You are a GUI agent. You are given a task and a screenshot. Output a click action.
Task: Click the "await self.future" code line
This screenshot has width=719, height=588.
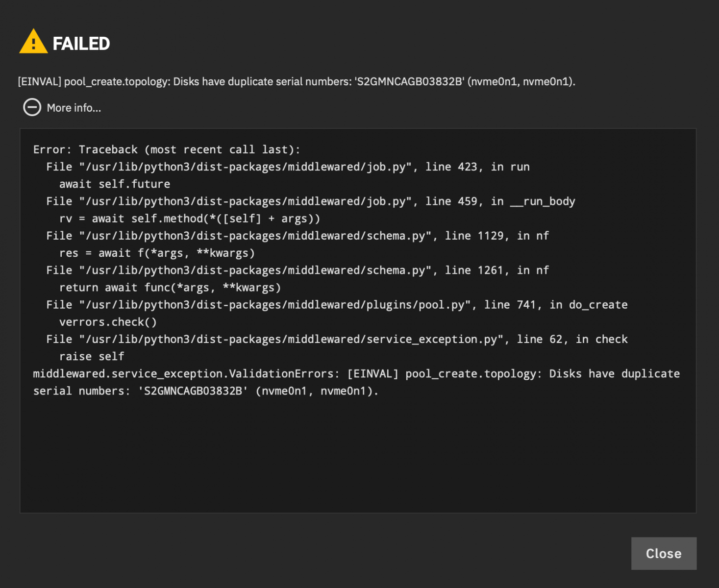115,184
